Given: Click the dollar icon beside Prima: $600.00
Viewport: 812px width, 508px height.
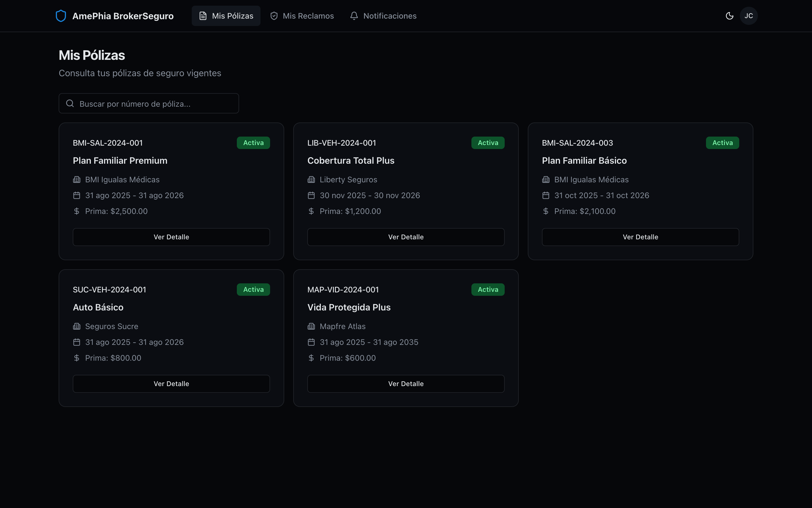Looking at the screenshot, I should (x=311, y=358).
